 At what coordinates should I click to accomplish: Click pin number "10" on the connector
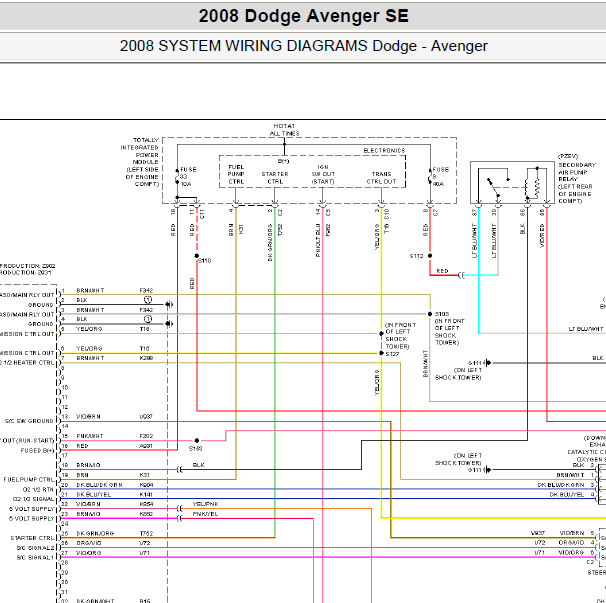[65, 387]
